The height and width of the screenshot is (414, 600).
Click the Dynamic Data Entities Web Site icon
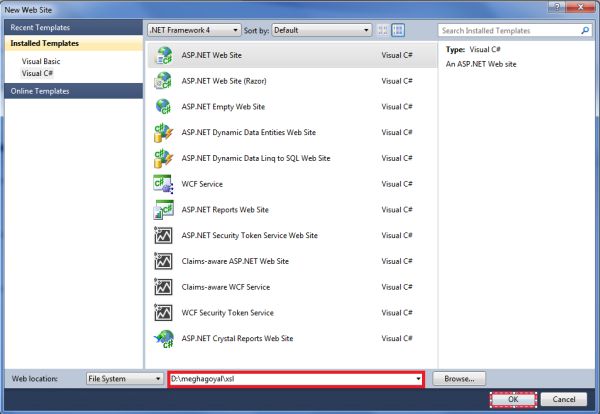pyautogui.click(x=163, y=133)
